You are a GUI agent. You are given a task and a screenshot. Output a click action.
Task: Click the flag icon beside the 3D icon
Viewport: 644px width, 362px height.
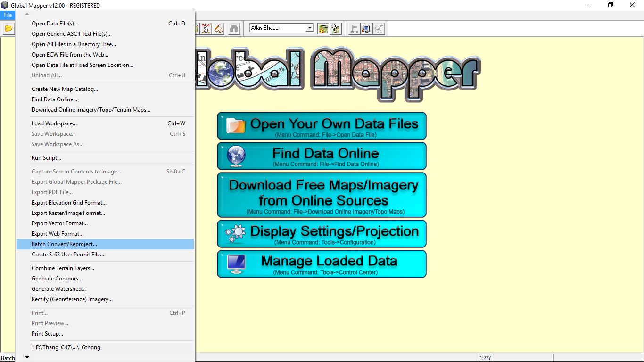point(354,28)
